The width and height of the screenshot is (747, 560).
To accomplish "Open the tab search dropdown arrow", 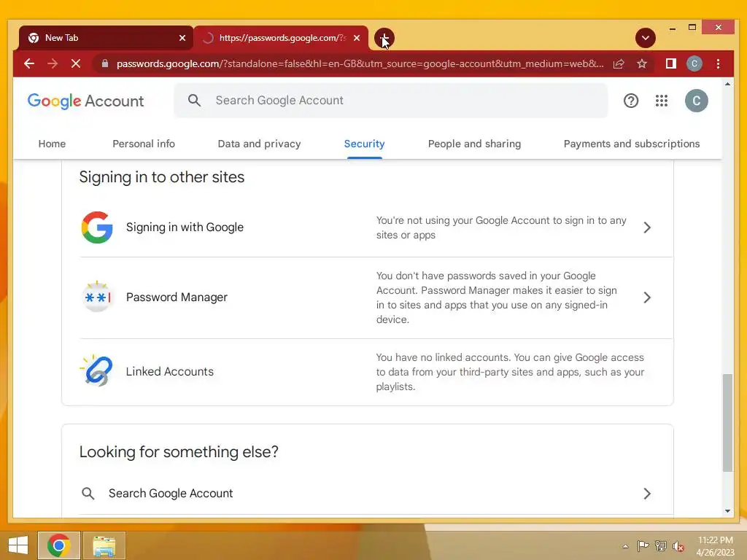I will [x=645, y=38].
